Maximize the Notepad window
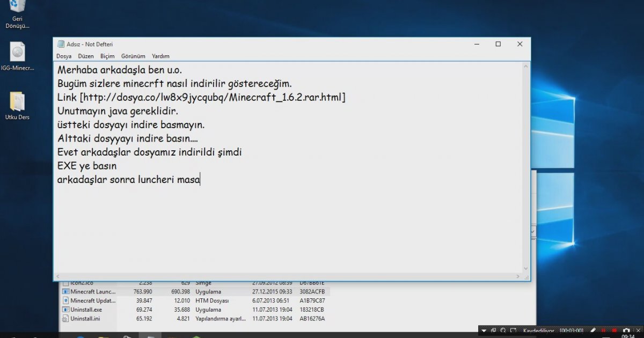The width and height of the screenshot is (644, 338). pos(498,44)
